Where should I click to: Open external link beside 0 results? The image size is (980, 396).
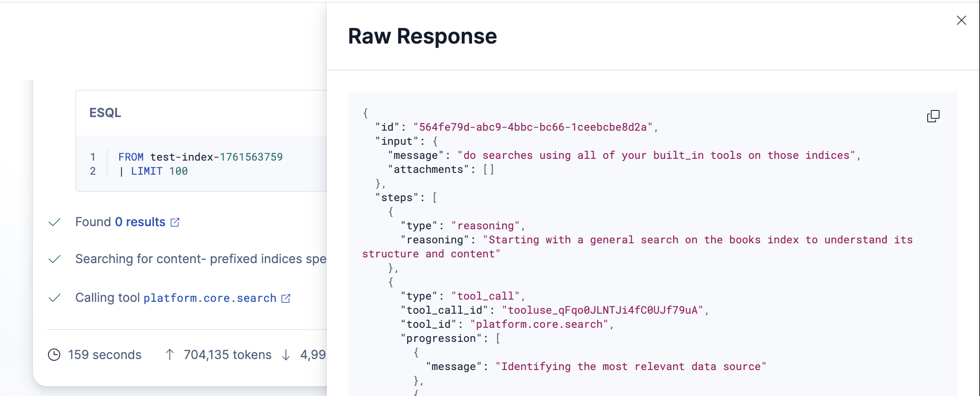[x=175, y=222]
